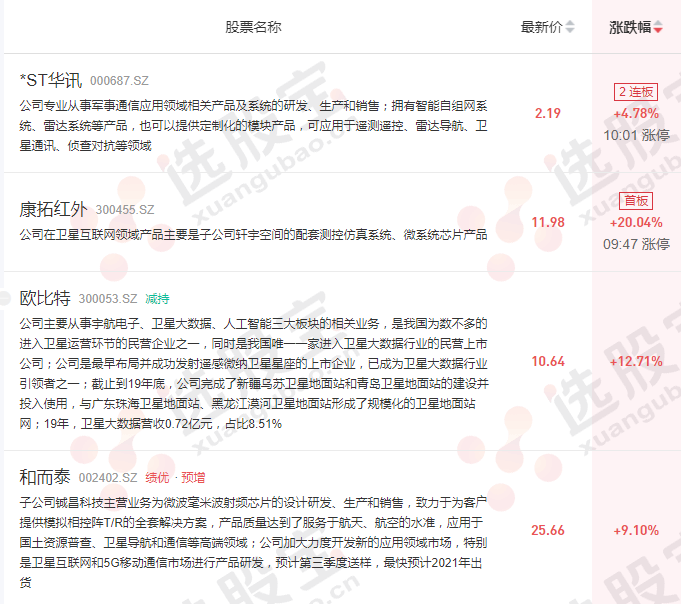Click the 预增 tag beside 和而泰
681x604 pixels.
tap(193, 478)
